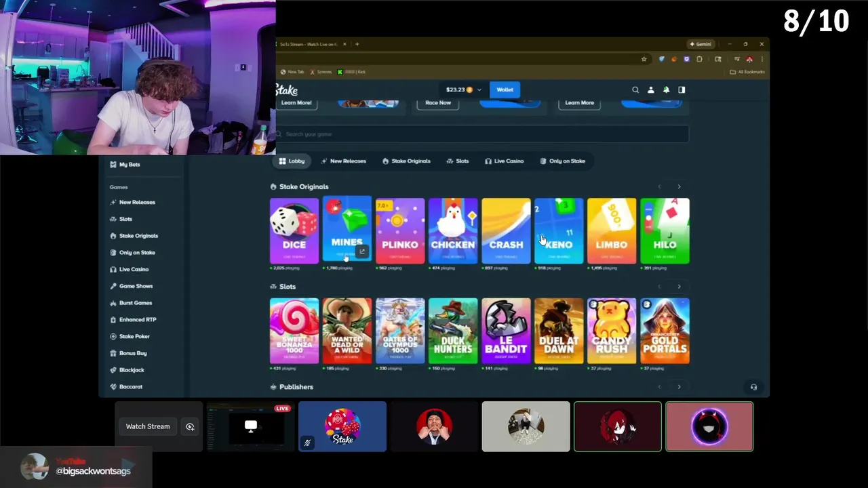
Task: Select the Lobby tab
Action: point(292,161)
